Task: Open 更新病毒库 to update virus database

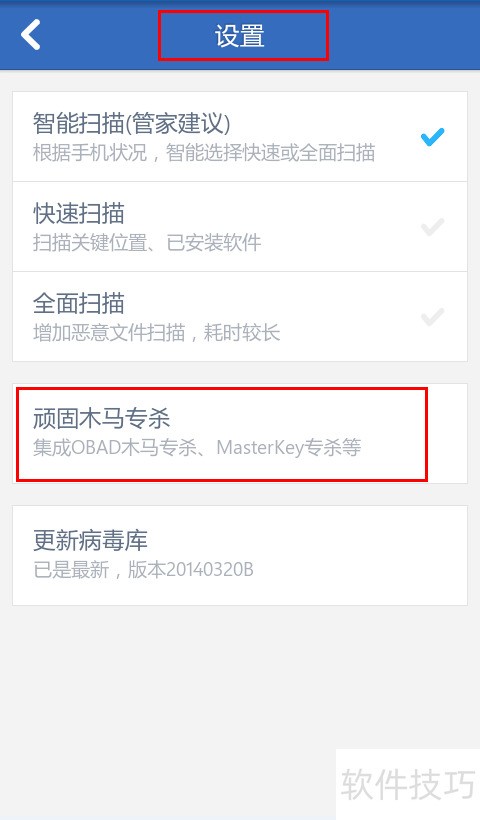Action: click(240, 555)
